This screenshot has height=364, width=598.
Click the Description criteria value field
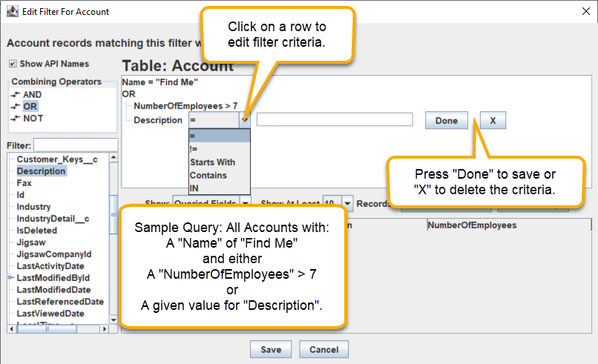pos(335,119)
